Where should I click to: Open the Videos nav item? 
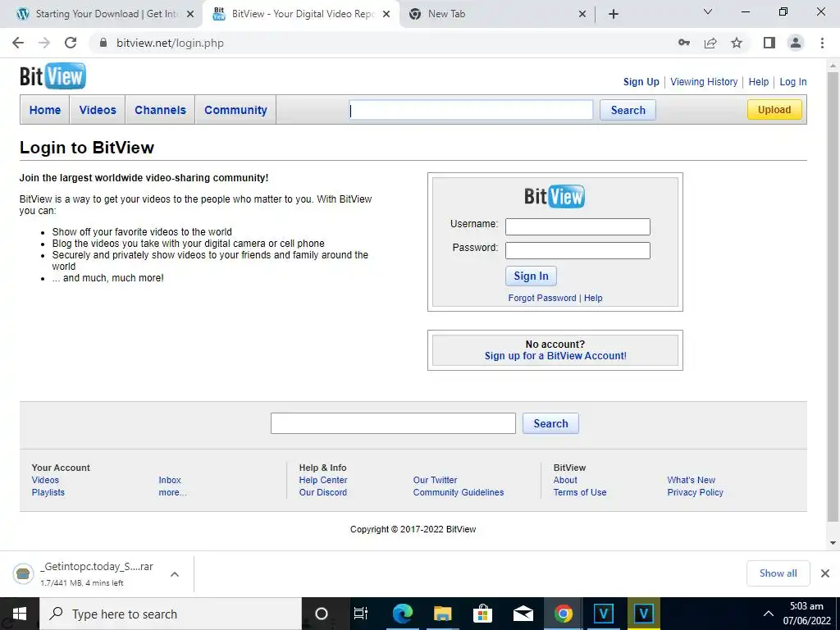(x=98, y=110)
